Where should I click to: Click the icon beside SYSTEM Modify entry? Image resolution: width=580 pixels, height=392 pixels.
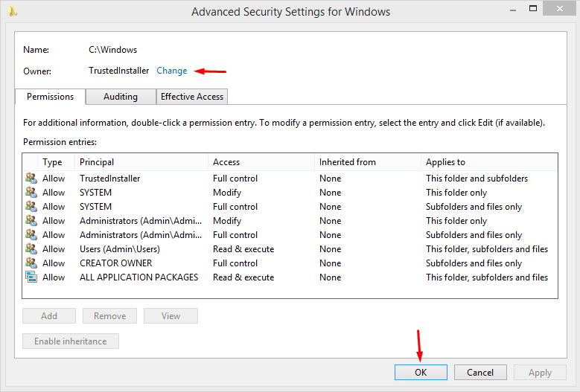point(31,193)
